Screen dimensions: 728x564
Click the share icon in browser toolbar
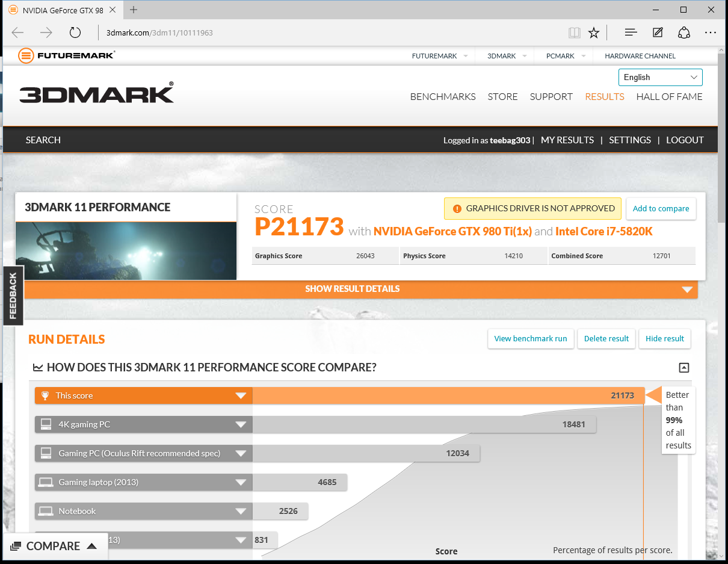(683, 33)
